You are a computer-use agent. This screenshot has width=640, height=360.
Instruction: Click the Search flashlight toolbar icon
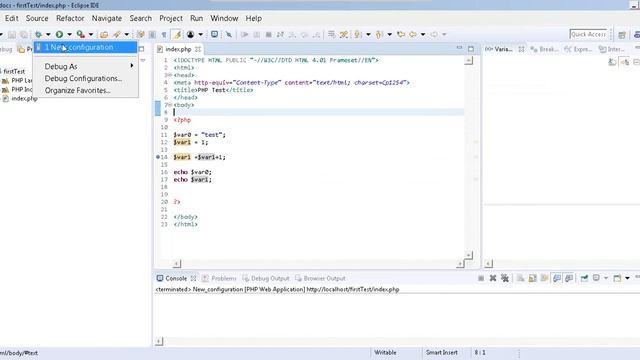tap(117, 35)
